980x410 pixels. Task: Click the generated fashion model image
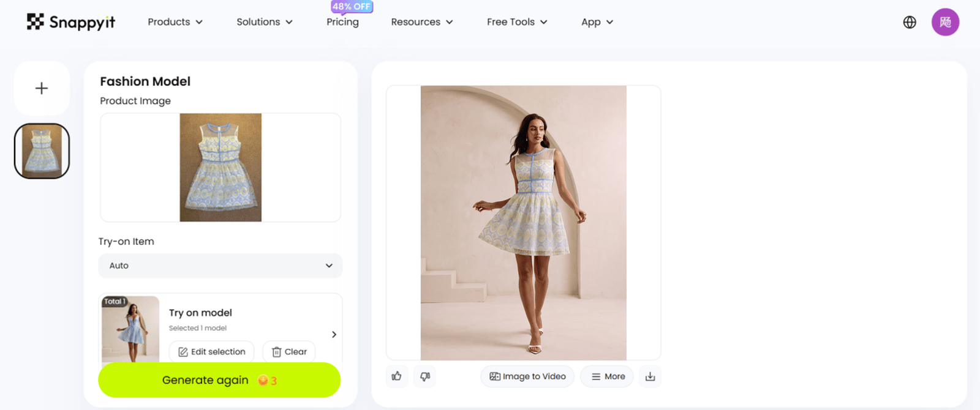524,223
